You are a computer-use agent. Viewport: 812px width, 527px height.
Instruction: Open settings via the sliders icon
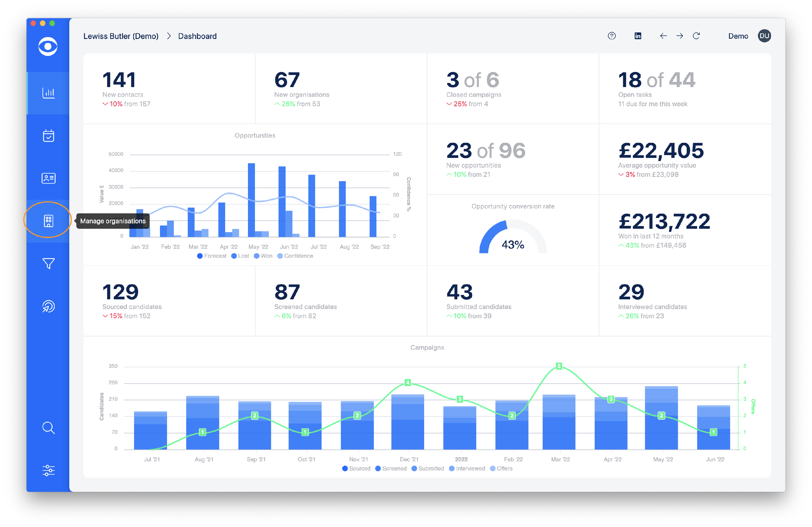[48, 471]
